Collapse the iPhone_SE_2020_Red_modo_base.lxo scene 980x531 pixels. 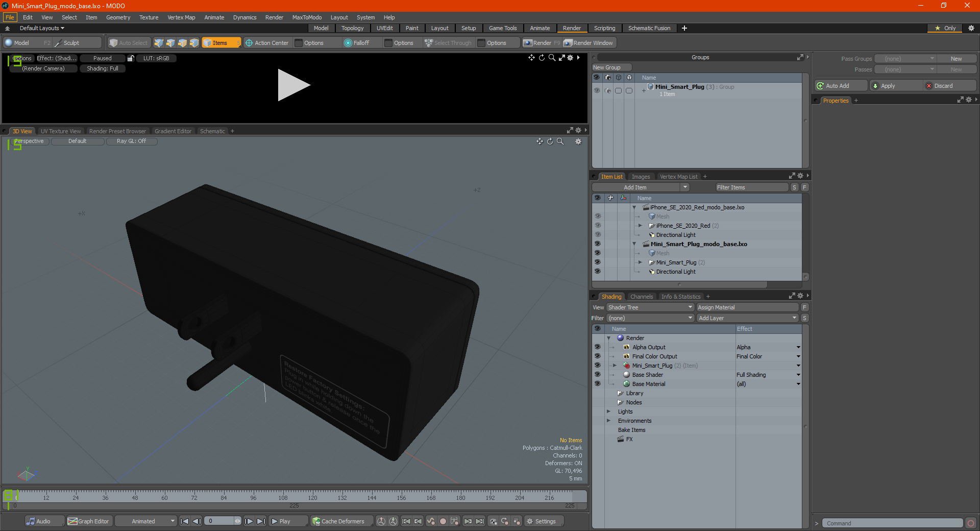point(634,207)
